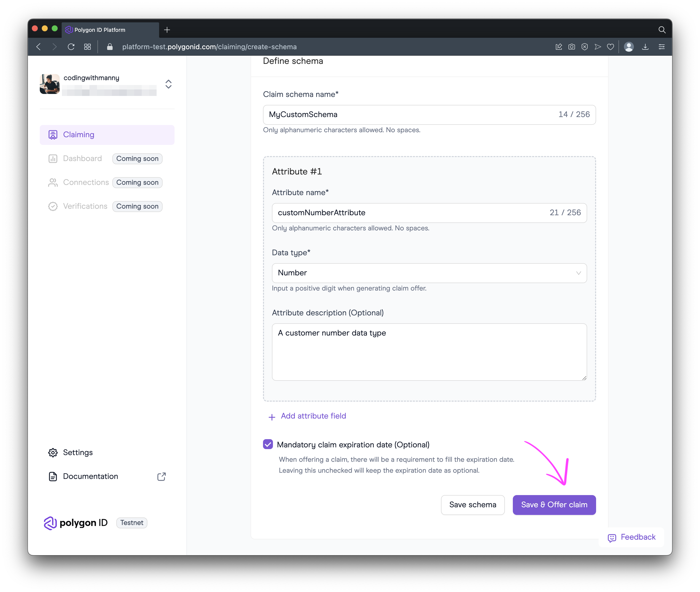Open browser easy setup menu icon
The height and width of the screenshot is (592, 700).
pyautogui.click(x=661, y=47)
